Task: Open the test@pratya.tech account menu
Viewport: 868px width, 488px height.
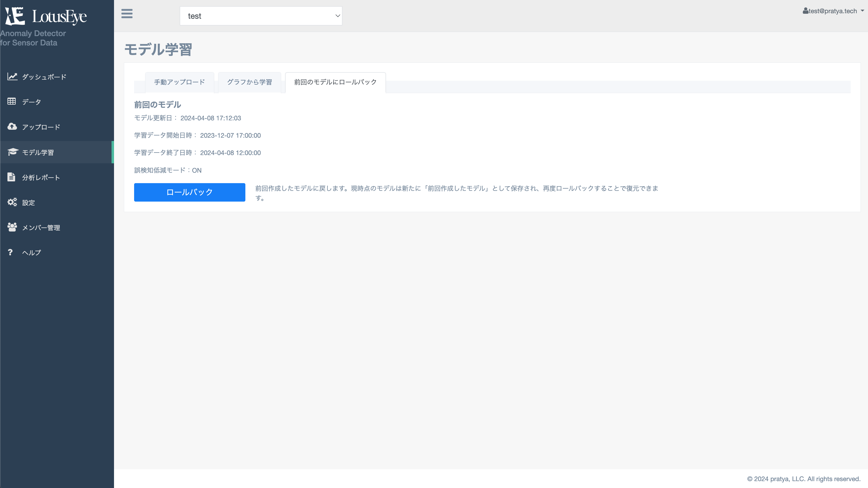Action: pyautogui.click(x=833, y=11)
